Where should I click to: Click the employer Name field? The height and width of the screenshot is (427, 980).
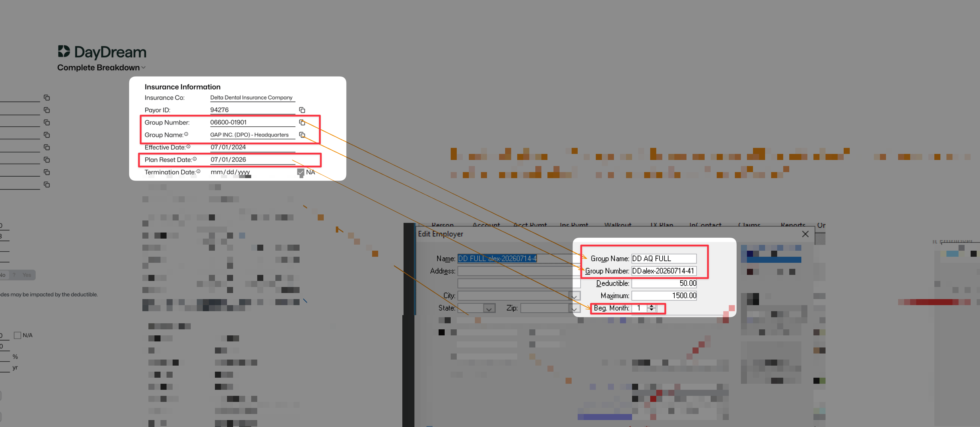tap(518, 258)
